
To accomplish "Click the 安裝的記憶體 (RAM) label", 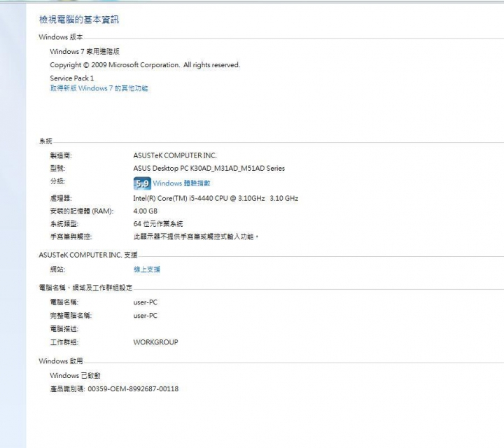I will 82,211.
